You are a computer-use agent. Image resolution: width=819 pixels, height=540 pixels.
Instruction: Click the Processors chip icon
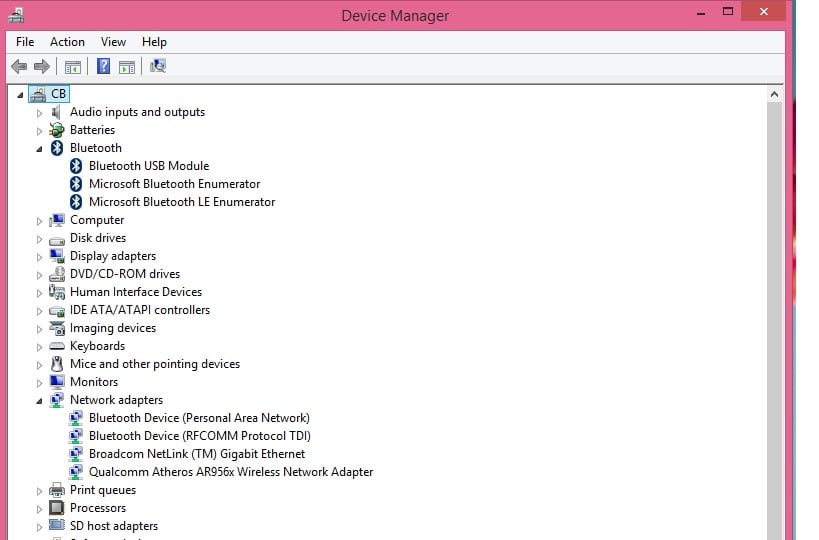56,508
